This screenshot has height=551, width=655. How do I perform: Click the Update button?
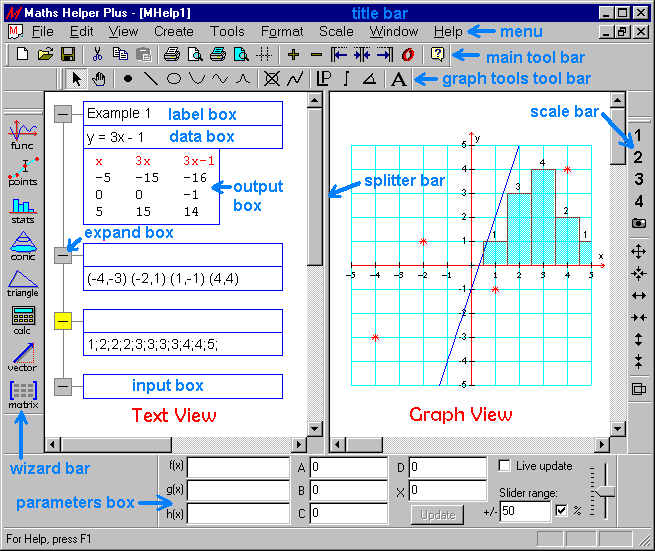click(437, 515)
